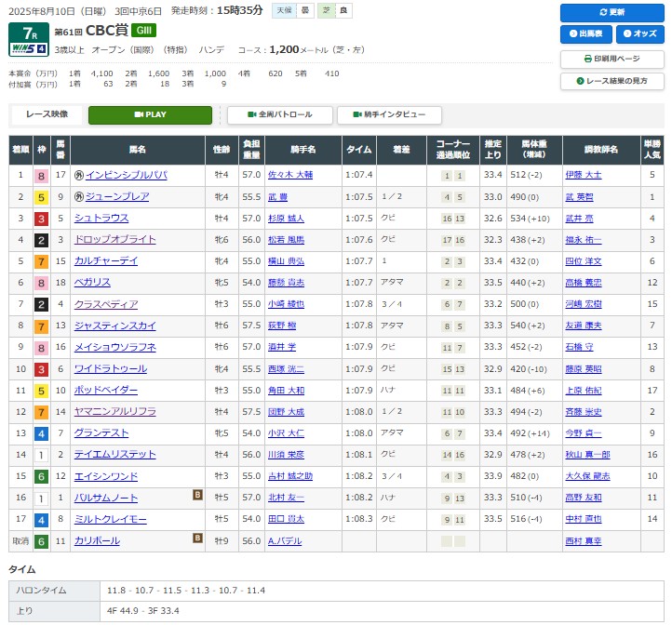Open the 印刷用ページ print page
Viewport: 672px width, 625px height.
(x=612, y=58)
